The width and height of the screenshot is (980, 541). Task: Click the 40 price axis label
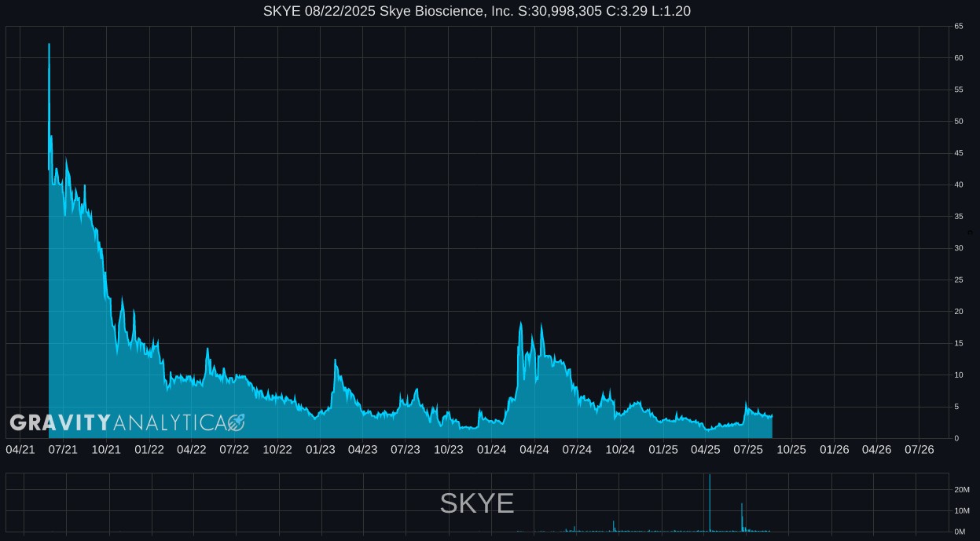click(x=959, y=185)
